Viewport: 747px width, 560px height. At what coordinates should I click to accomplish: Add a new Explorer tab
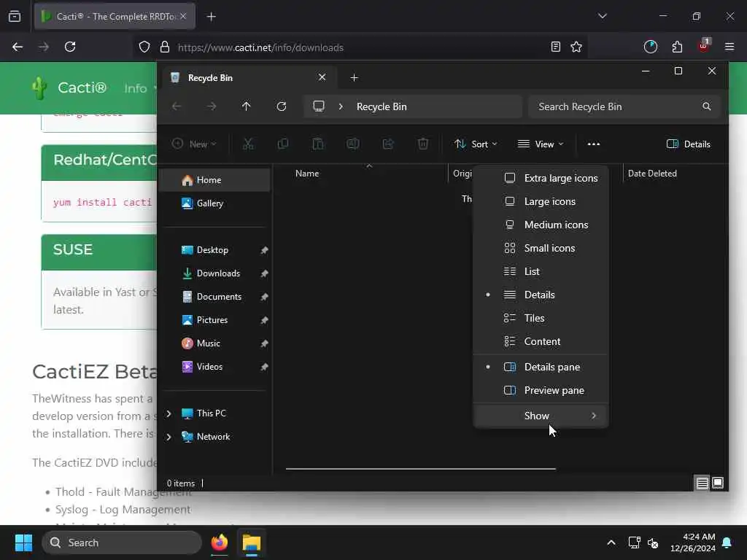point(354,77)
